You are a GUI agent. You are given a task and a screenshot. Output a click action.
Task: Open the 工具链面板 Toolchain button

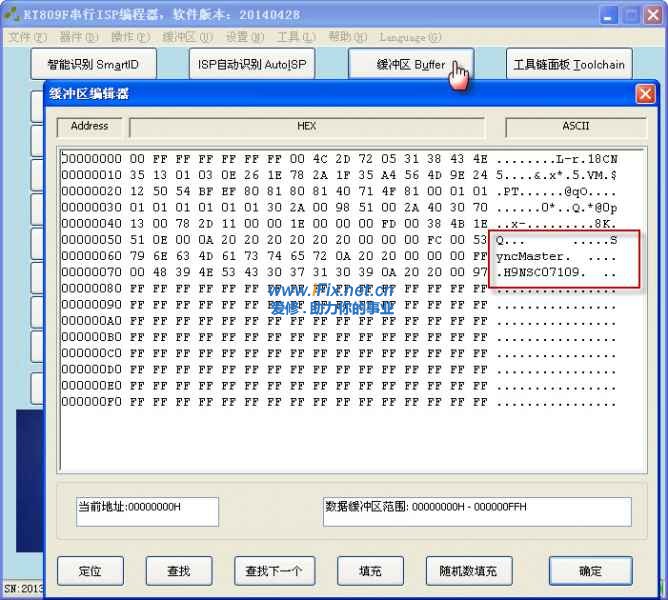[568, 65]
